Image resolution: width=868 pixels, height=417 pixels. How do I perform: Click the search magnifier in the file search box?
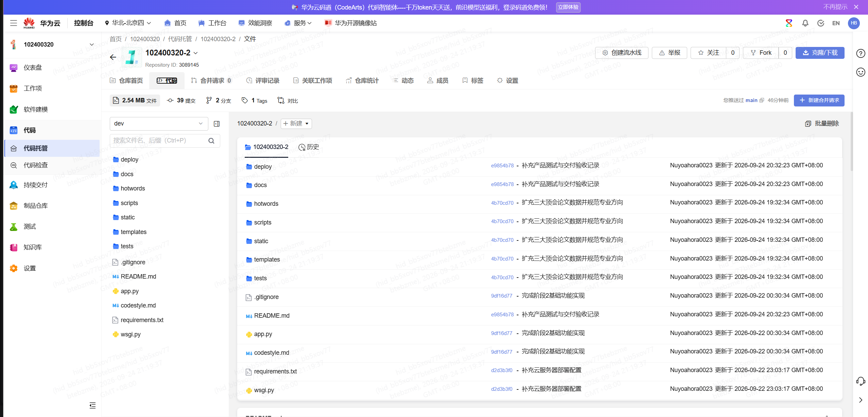pos(211,141)
